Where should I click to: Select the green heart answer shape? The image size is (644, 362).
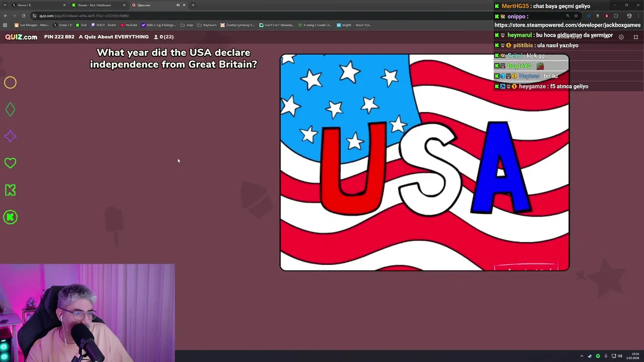click(10, 163)
